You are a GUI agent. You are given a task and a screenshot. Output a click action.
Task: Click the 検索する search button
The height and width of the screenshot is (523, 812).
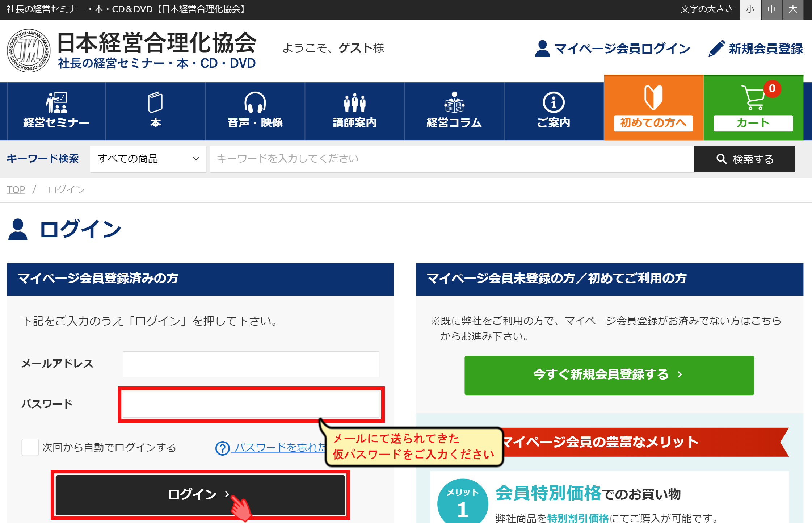click(x=744, y=159)
